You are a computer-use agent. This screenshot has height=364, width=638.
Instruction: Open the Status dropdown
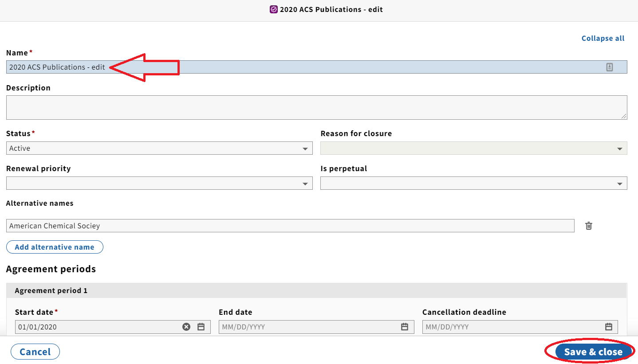pyautogui.click(x=159, y=148)
